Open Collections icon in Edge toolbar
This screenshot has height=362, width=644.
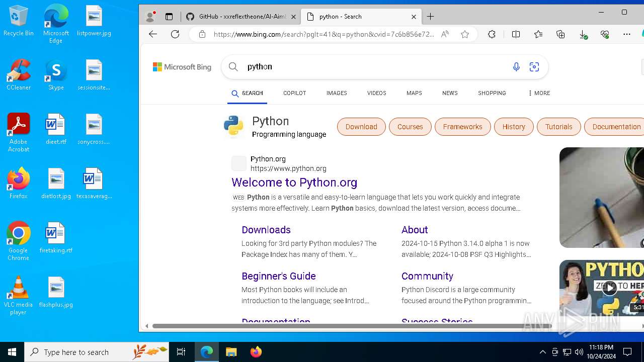pyautogui.click(x=560, y=34)
